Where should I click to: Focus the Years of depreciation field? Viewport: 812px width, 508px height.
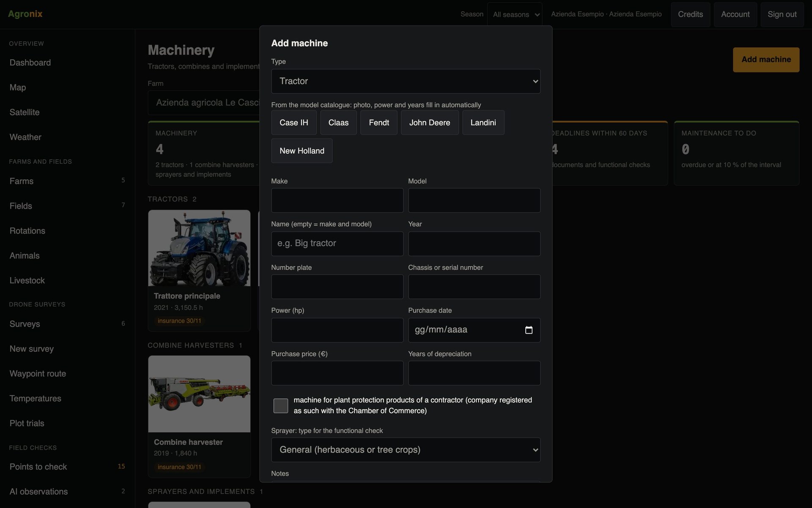474,373
